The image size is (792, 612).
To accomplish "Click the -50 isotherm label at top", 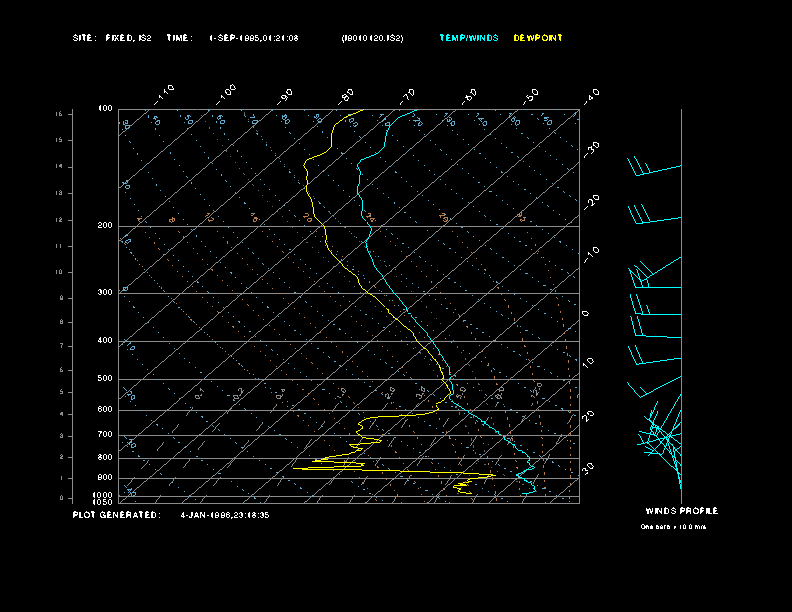I will (x=530, y=96).
